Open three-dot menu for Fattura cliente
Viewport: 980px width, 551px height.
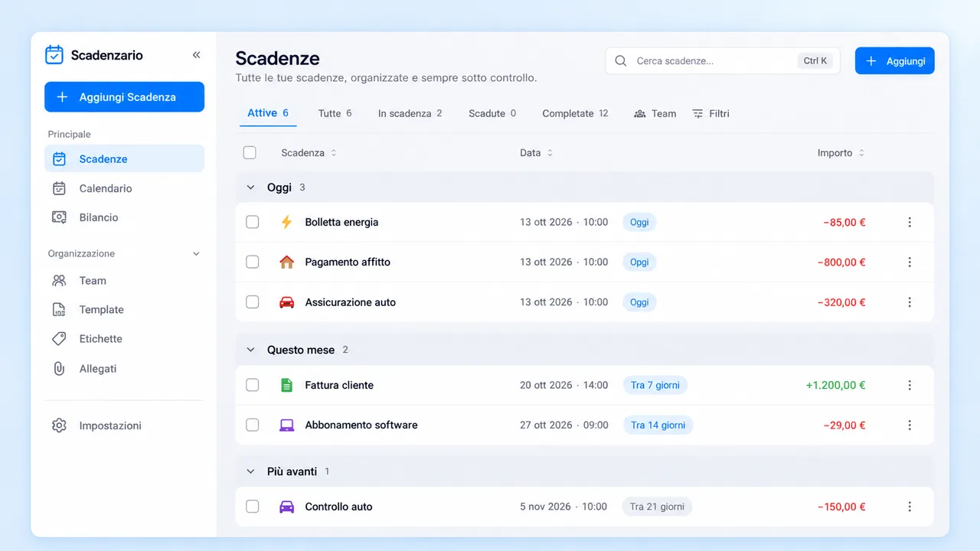click(910, 385)
